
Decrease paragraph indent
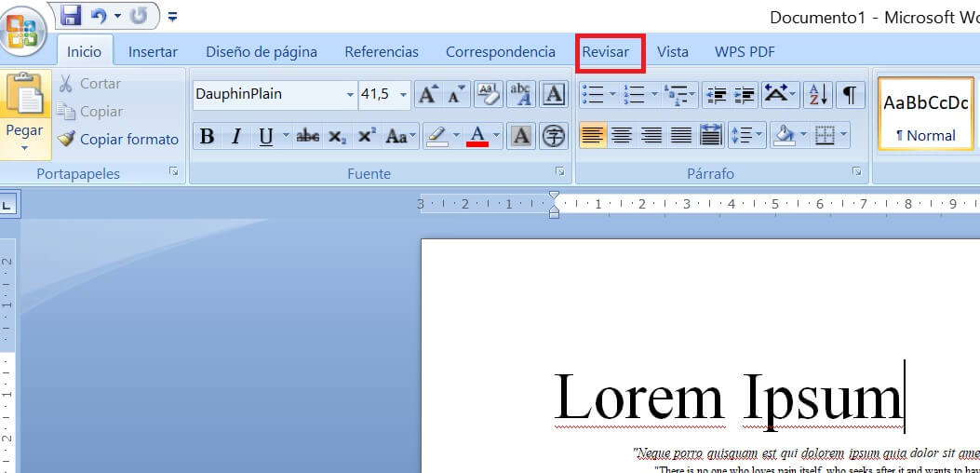[x=716, y=94]
